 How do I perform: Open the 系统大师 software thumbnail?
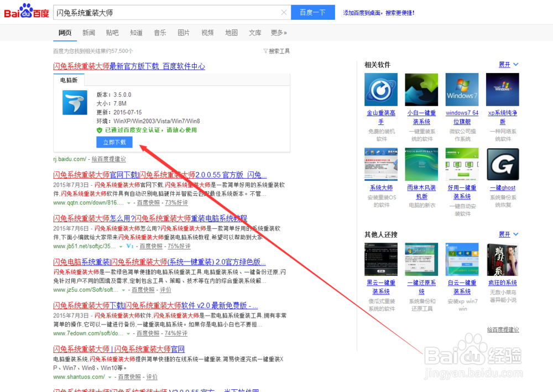pyautogui.click(x=381, y=164)
